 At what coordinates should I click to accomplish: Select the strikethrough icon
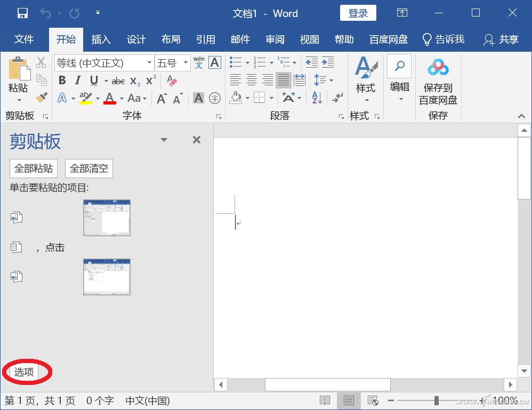[118, 79]
